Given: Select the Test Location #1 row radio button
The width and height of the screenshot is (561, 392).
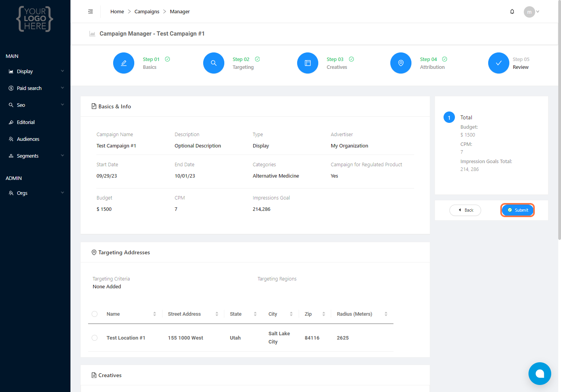Looking at the screenshot, I should (x=95, y=338).
